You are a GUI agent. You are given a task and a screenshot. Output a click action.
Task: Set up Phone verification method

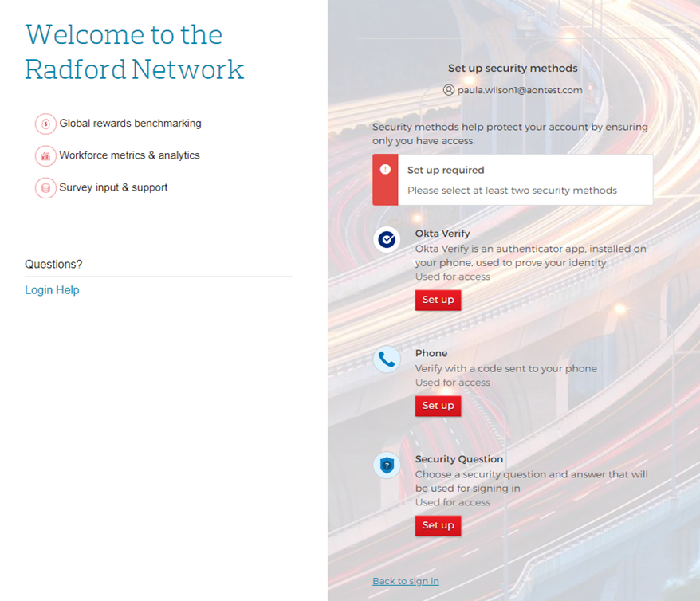click(438, 406)
